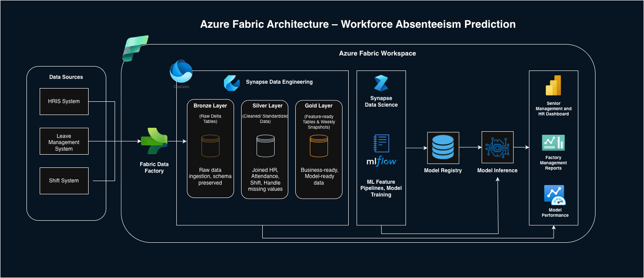
Task: Click the Model Performance label
Action: tap(555, 213)
